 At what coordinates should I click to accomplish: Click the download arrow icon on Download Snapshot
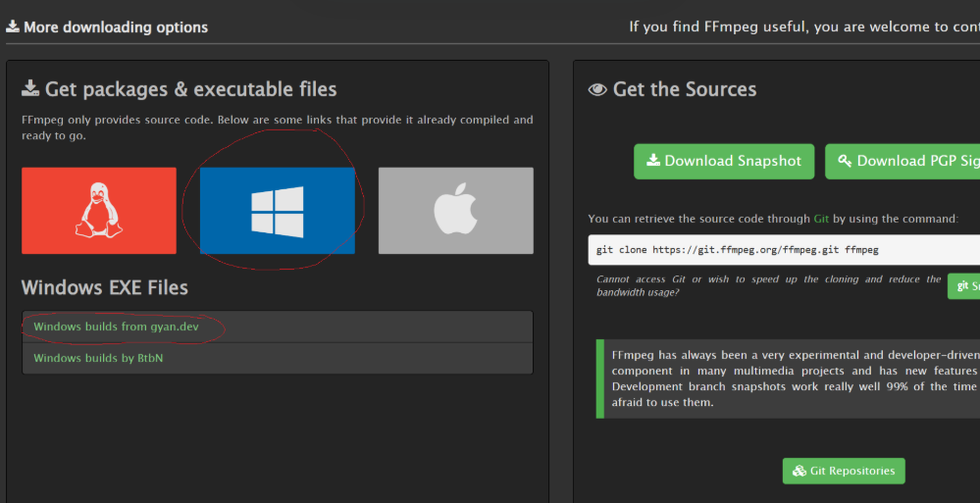point(652,161)
